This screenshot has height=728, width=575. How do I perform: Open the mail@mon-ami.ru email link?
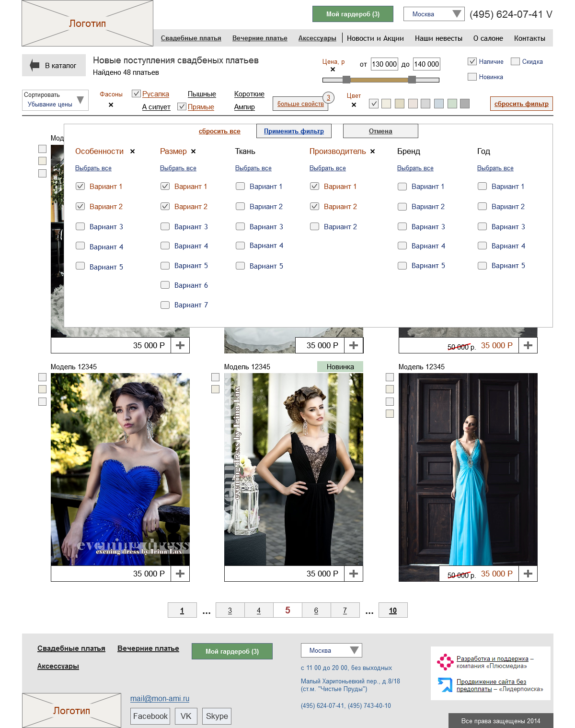coord(160,699)
